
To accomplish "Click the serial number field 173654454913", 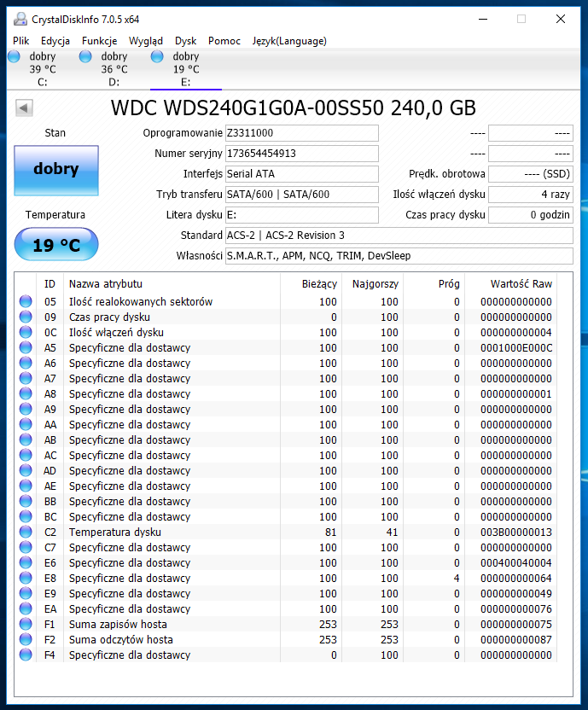I will (x=302, y=154).
